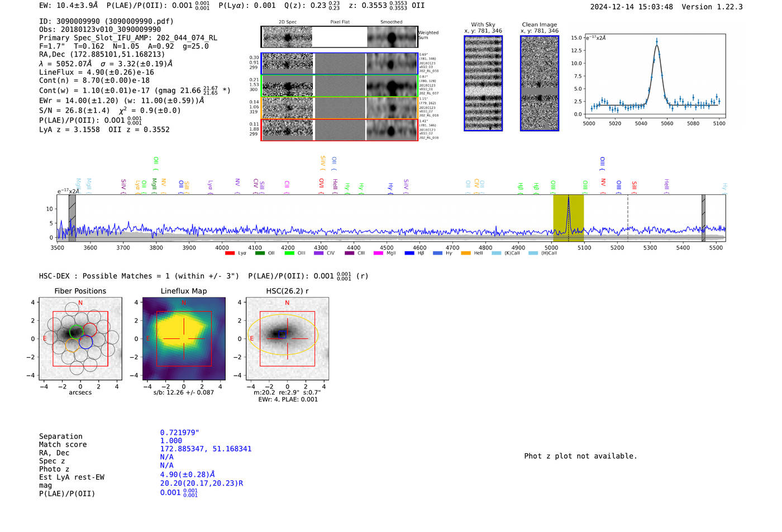Screen dimensions: 782x532
Task: Click the dashed vertical line near 5230
Action: (628, 218)
